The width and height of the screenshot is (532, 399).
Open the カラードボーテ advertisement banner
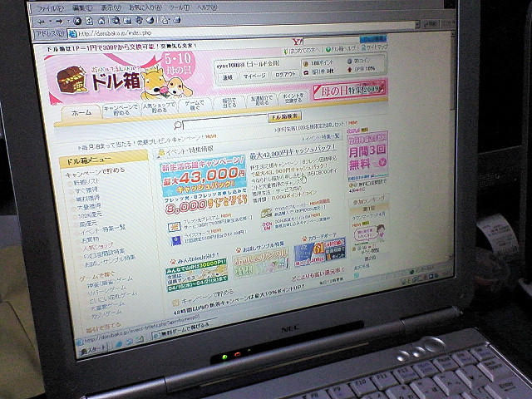coord(320,253)
